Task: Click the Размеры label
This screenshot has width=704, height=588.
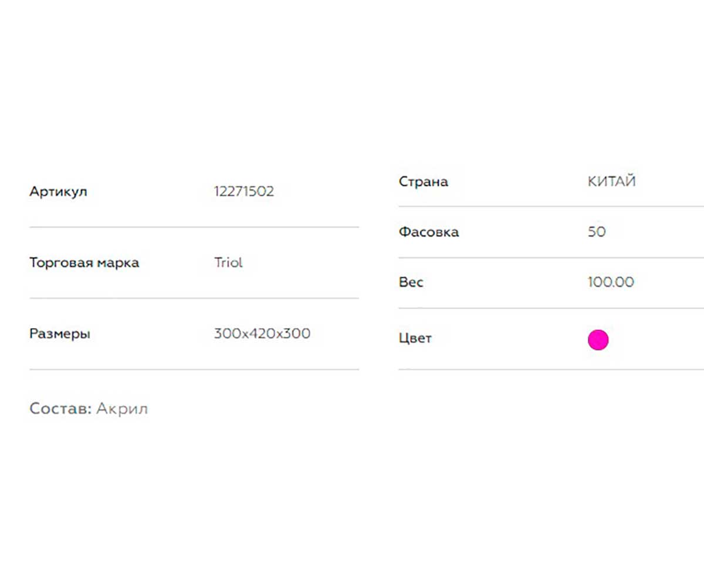Action: (60, 334)
